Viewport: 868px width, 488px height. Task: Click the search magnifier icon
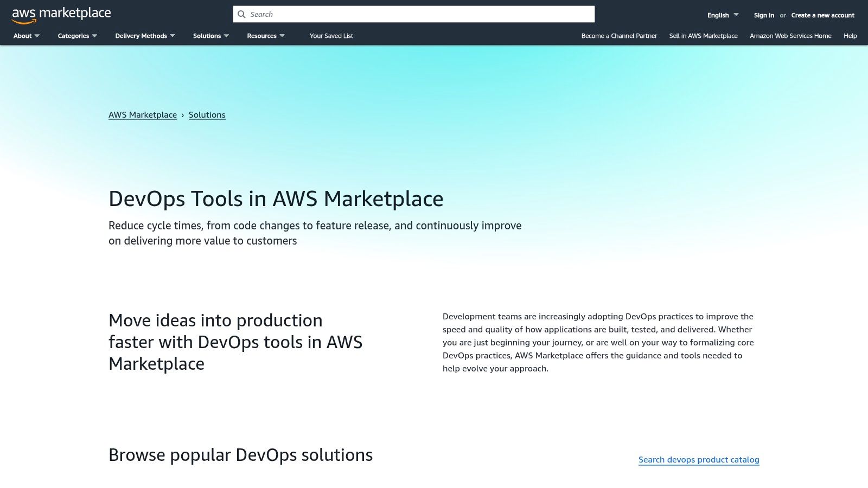click(241, 14)
